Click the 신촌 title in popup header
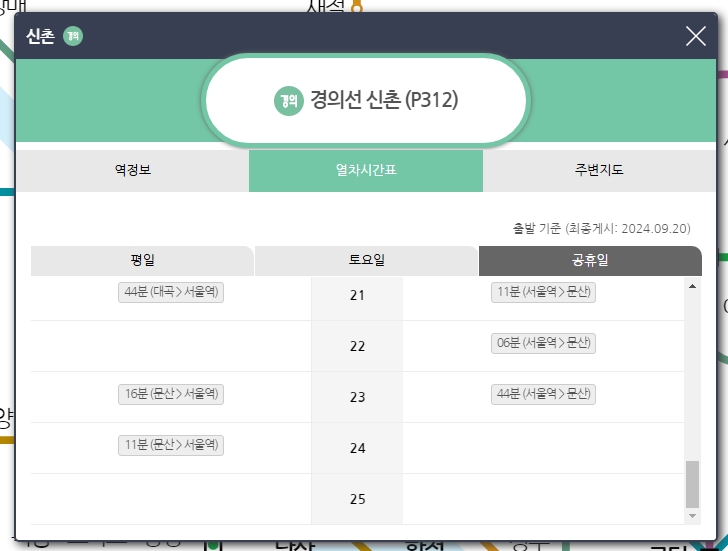 40,36
